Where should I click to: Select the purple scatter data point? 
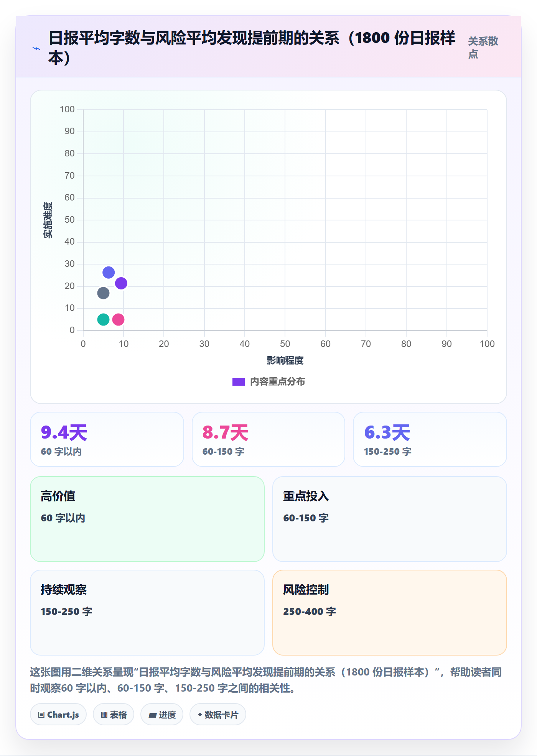121,283
